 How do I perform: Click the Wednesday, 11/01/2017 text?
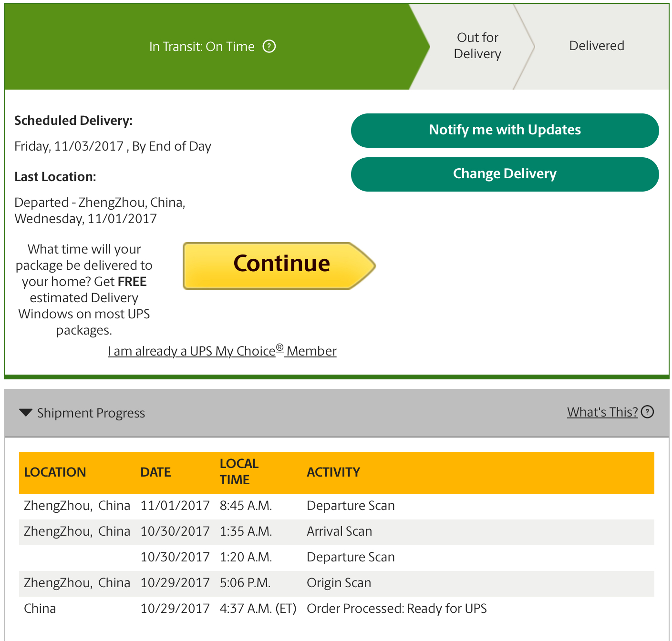tap(86, 219)
